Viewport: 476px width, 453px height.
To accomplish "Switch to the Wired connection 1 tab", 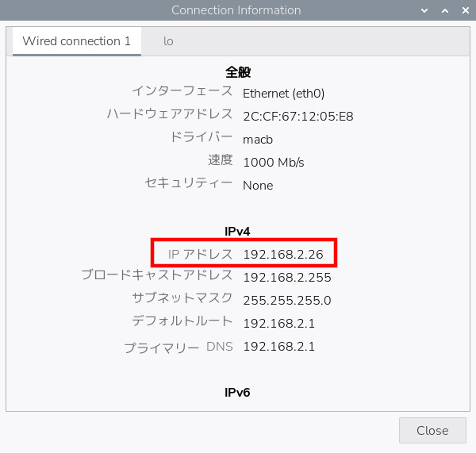I will click(x=76, y=41).
